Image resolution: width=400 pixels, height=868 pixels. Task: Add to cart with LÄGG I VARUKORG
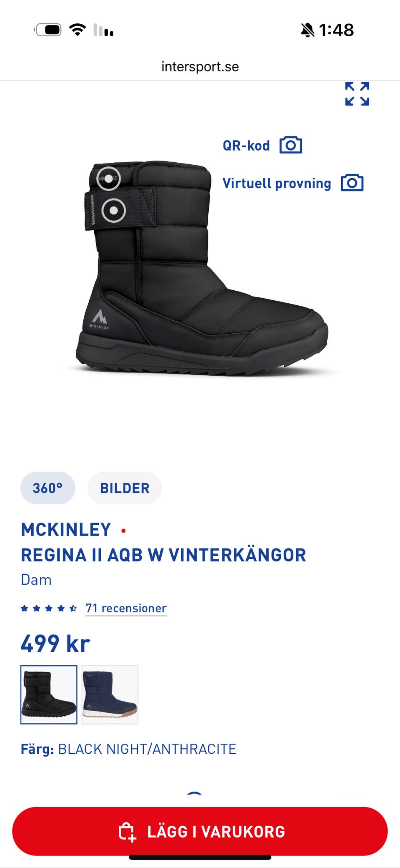200,831
